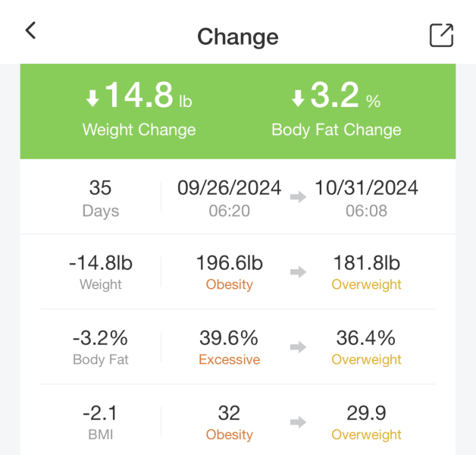The width and height of the screenshot is (476, 455).
Task: Tap the weight change down arrow
Action: pos(92,98)
